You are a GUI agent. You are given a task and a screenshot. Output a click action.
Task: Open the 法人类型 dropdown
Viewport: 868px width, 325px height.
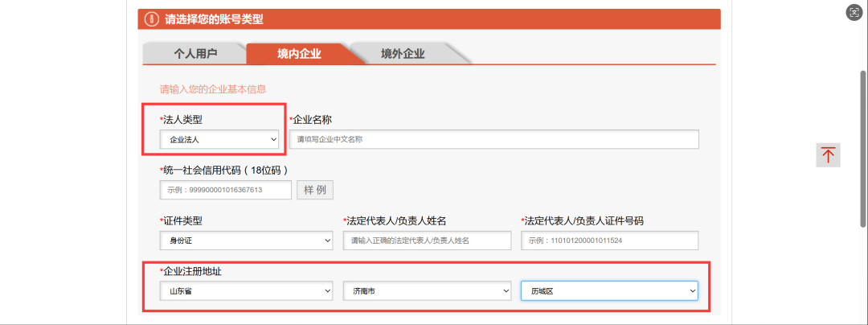219,139
